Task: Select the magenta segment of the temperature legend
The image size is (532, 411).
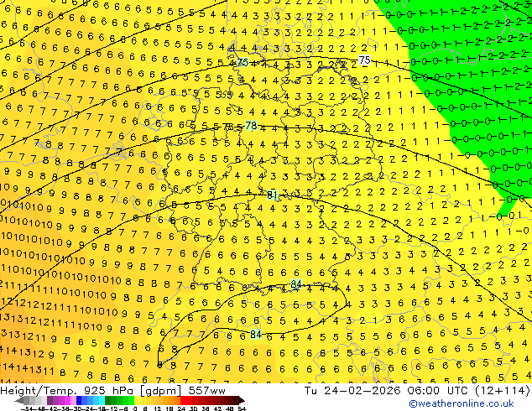Action: click(x=67, y=400)
